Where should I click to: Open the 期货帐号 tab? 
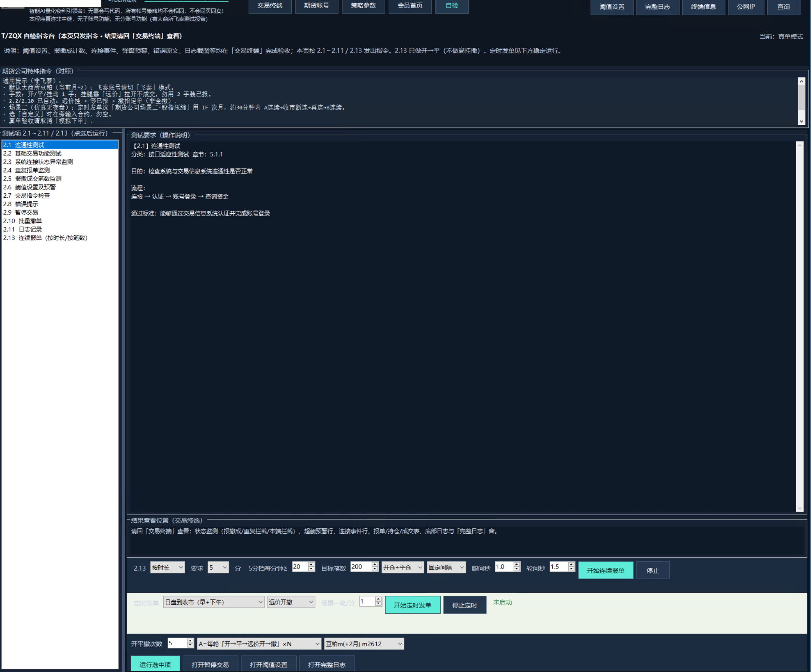317,6
